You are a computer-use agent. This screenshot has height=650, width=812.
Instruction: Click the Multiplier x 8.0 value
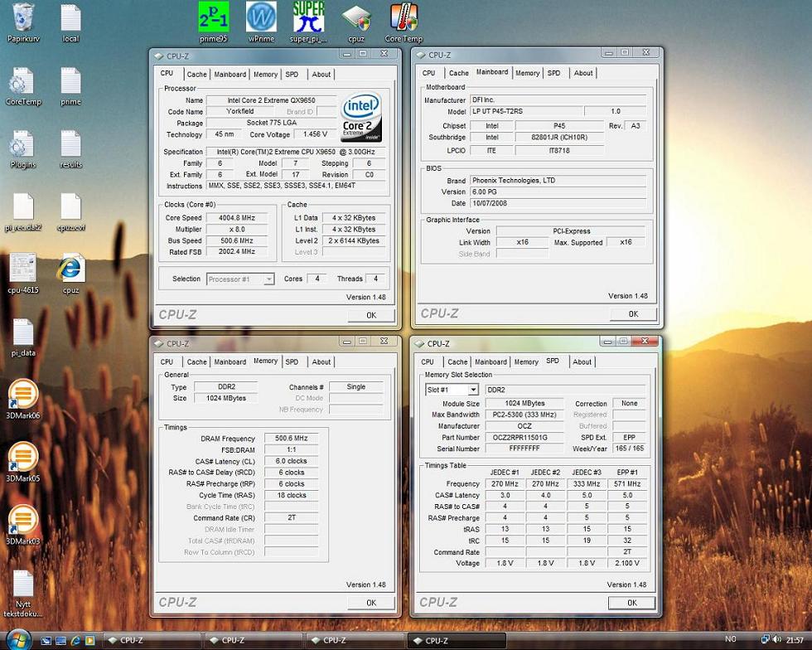(x=237, y=229)
